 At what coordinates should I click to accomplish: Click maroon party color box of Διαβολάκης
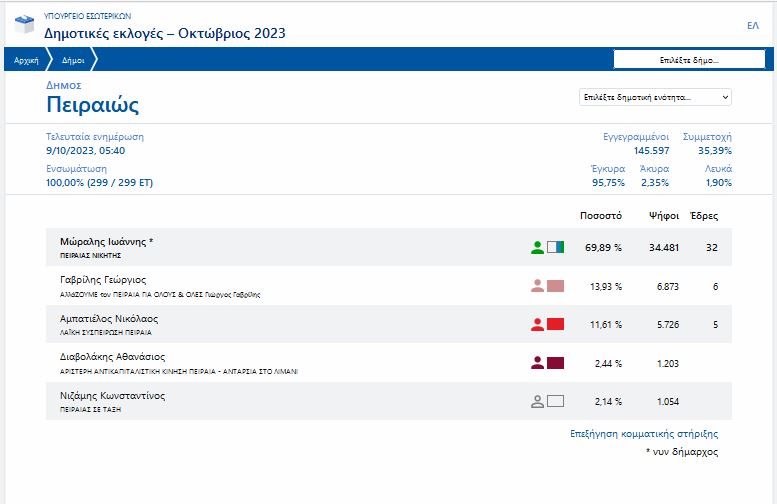point(556,363)
